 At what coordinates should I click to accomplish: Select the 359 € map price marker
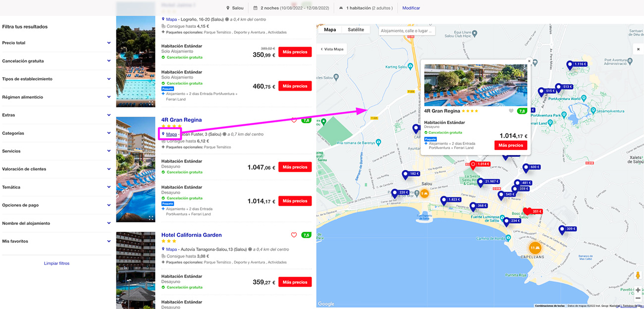click(521, 189)
